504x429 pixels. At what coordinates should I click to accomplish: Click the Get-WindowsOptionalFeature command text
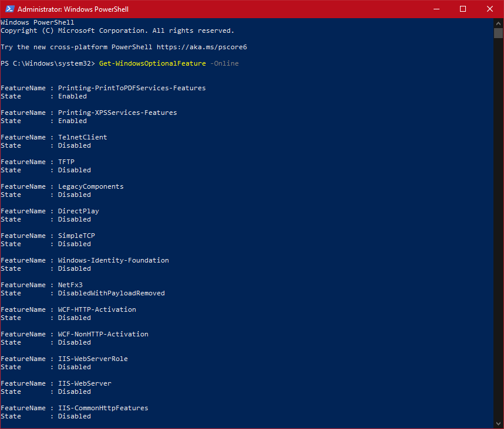click(x=152, y=63)
